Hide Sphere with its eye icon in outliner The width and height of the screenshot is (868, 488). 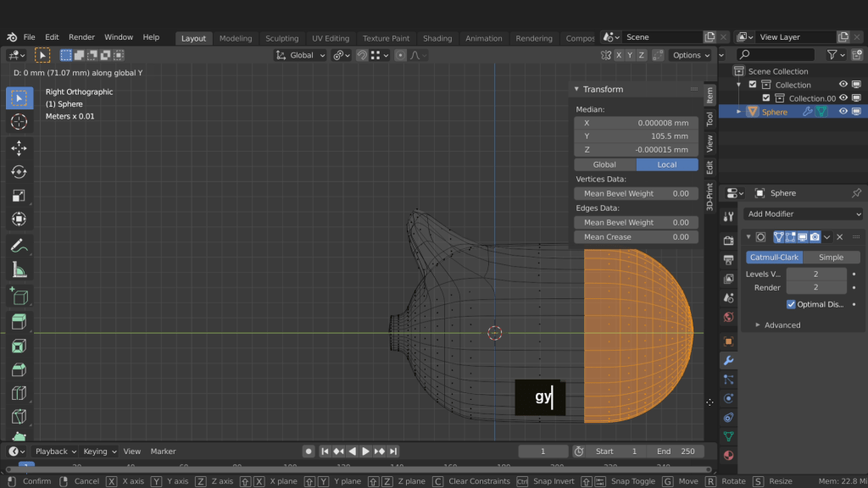click(x=843, y=112)
